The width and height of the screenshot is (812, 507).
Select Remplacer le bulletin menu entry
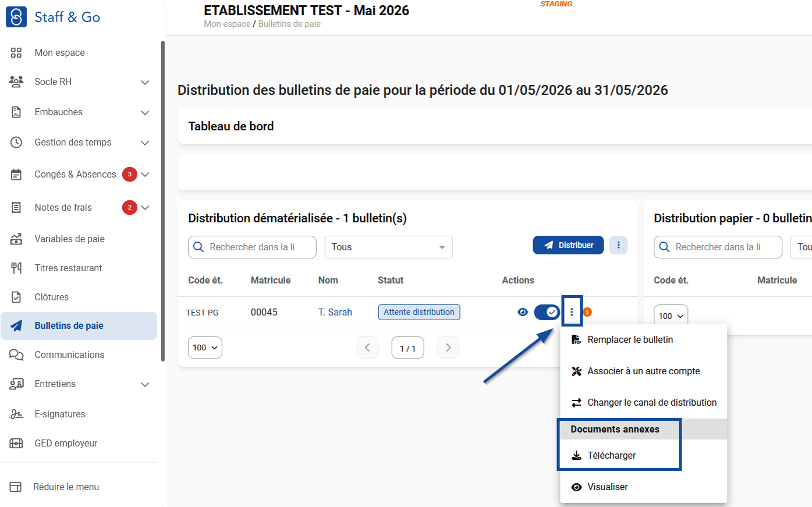643,339
